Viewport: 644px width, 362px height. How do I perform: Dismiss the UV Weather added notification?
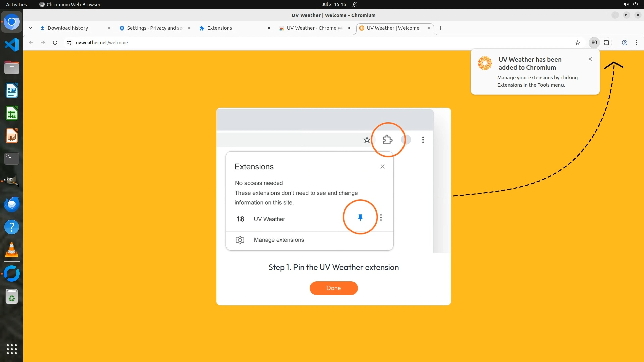pos(590,59)
